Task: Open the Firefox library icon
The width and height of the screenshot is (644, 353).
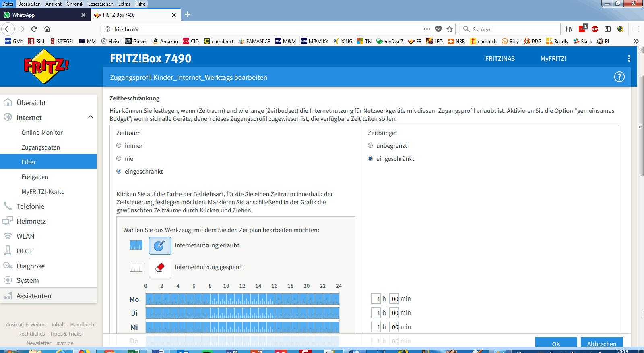Action: click(x=569, y=29)
